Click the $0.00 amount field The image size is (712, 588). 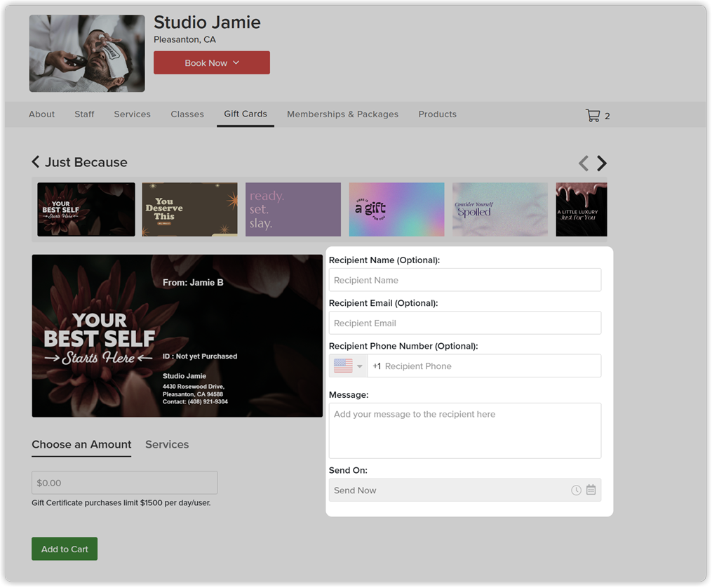click(124, 483)
